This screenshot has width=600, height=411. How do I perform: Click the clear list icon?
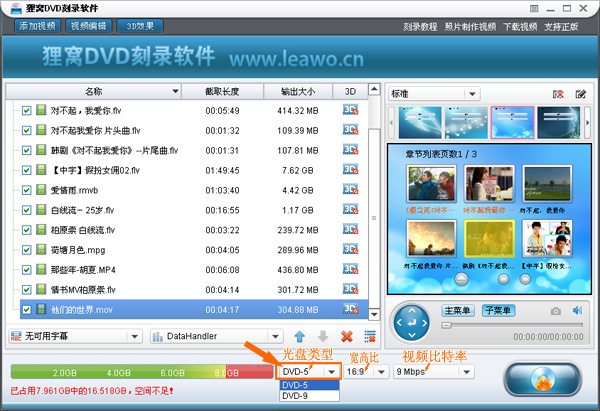point(370,336)
